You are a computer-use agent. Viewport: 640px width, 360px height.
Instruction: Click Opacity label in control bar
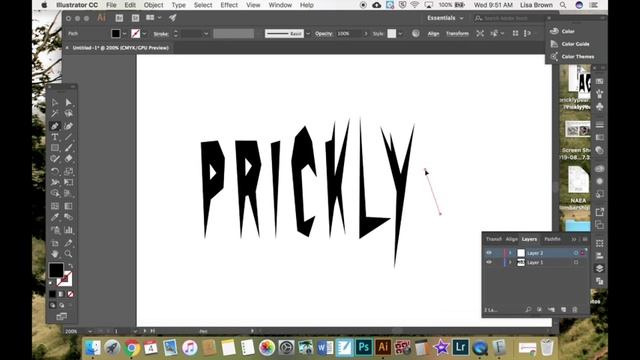323,33
